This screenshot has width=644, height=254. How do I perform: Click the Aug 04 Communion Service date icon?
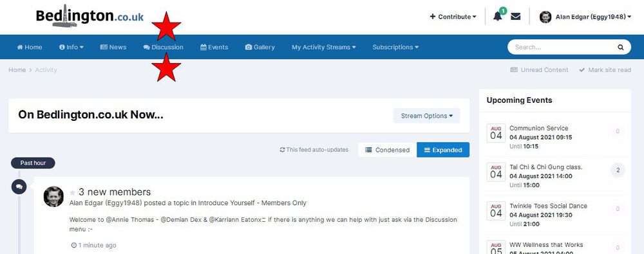tap(496, 133)
